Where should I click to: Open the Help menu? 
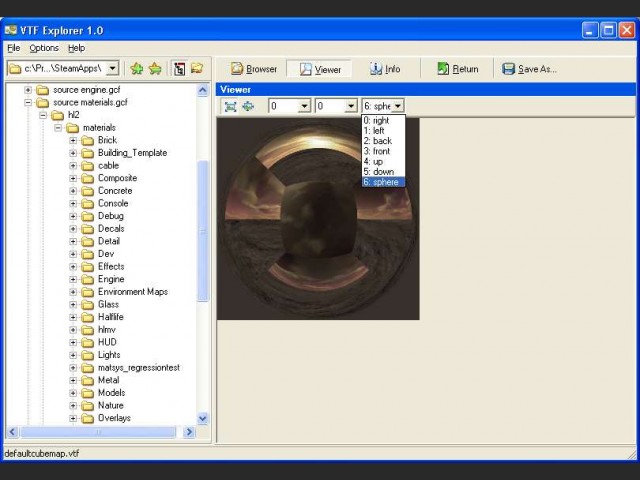pyautogui.click(x=76, y=48)
